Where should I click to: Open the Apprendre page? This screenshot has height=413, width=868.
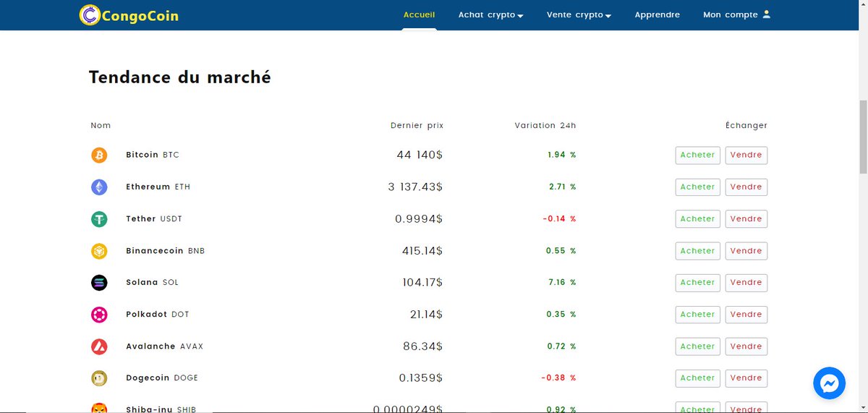click(x=658, y=14)
